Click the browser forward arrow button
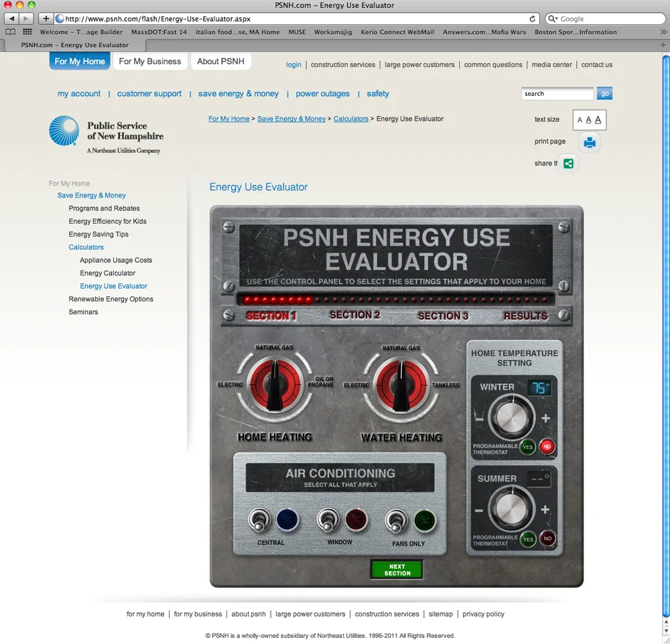670x644 pixels. click(x=26, y=18)
